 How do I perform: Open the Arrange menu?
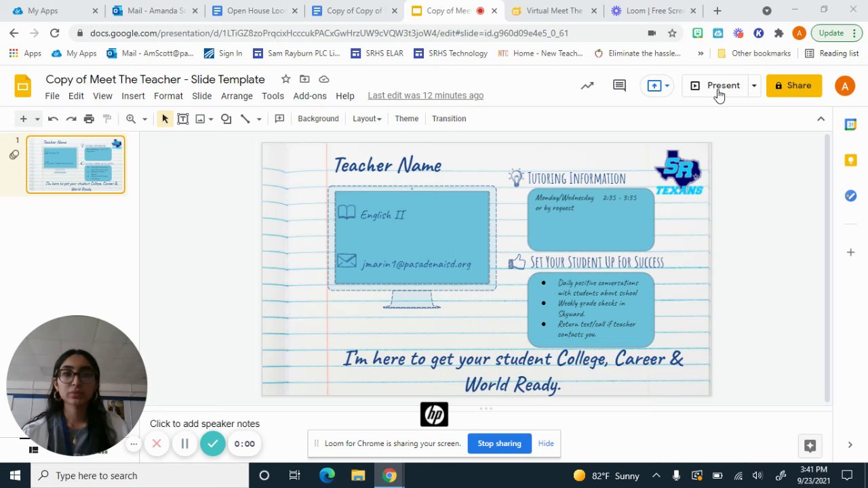(237, 96)
